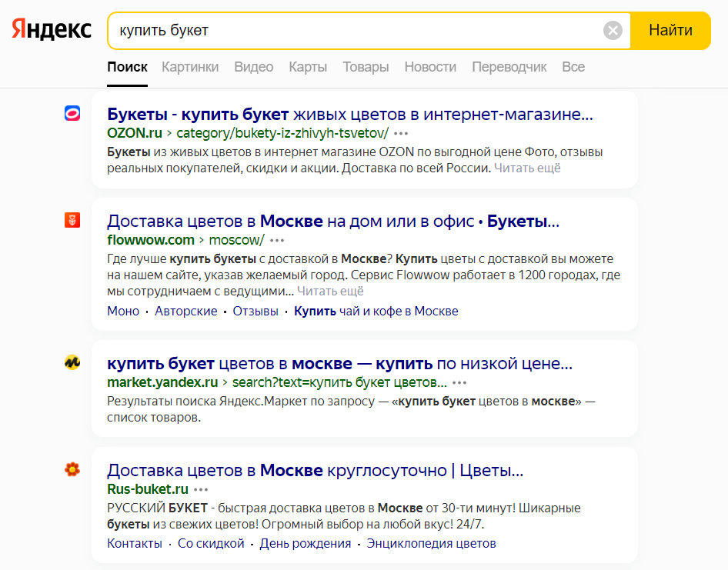The image size is (728, 570).
Task: Open the Отзывы sitelink under Flowwow
Action: [255, 312]
